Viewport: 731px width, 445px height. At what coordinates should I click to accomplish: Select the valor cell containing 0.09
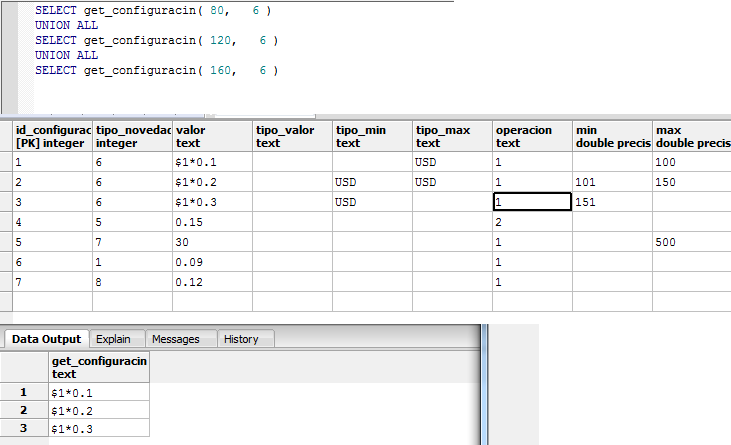click(x=212, y=261)
